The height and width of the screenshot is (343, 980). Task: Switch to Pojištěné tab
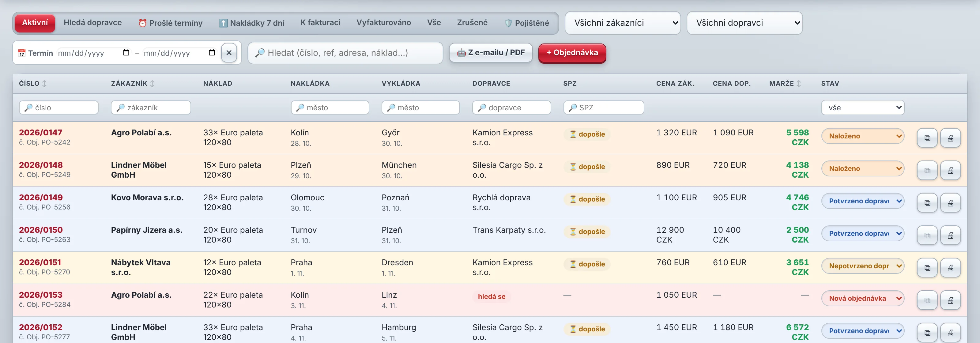[x=527, y=23]
